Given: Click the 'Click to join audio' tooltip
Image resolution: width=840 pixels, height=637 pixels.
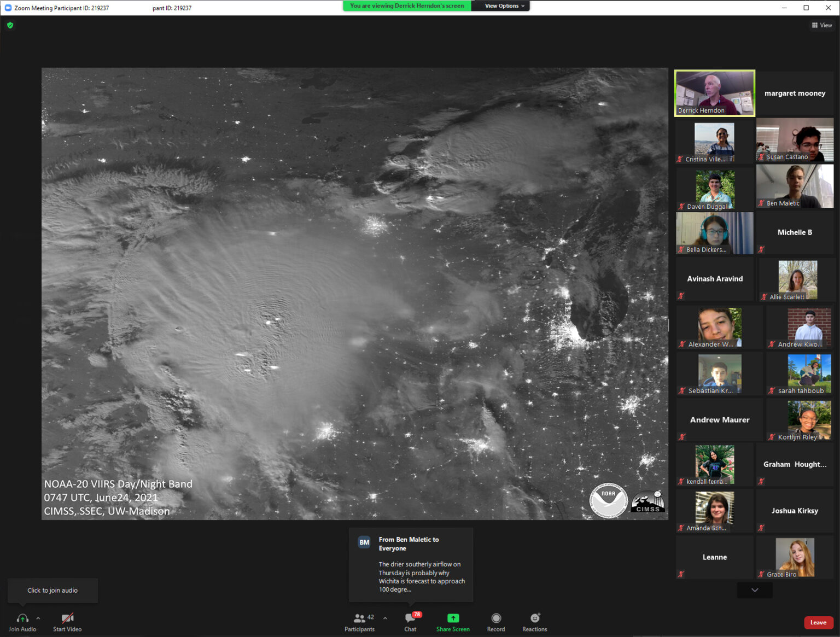Looking at the screenshot, I should (x=52, y=591).
